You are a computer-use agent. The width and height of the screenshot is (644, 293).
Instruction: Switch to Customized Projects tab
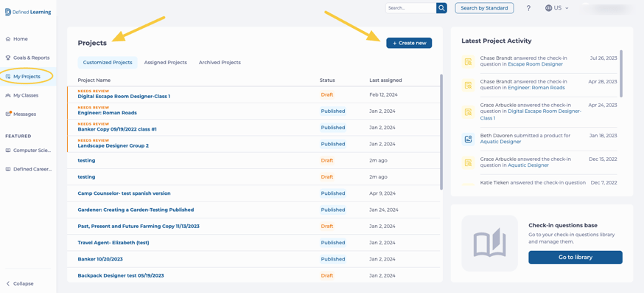click(108, 63)
